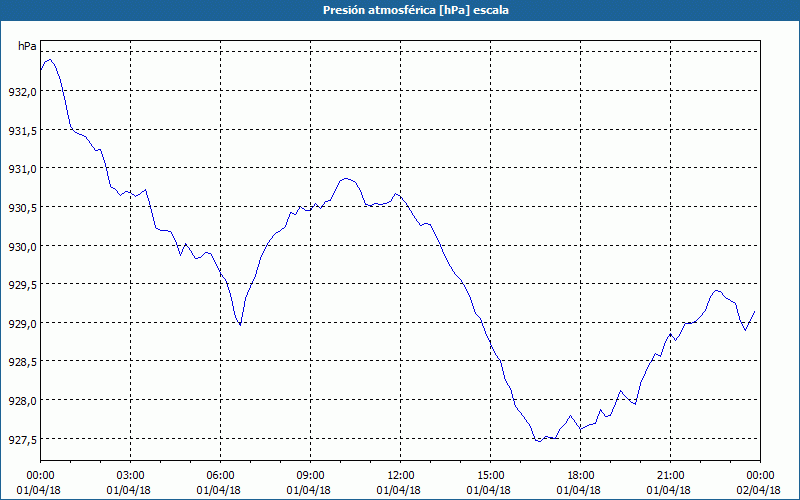Click the 931,0 y-axis label
The image size is (800, 500).
pos(22,169)
